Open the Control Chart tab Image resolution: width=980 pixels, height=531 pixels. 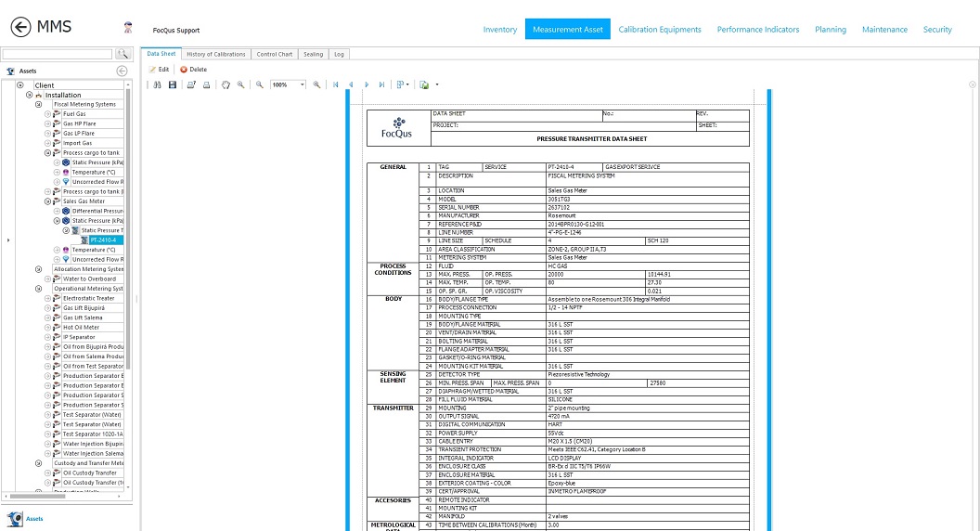(x=275, y=55)
